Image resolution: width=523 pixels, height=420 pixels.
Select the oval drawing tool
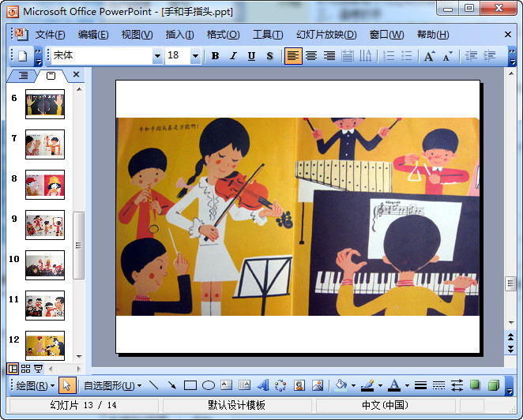pyautogui.click(x=208, y=386)
